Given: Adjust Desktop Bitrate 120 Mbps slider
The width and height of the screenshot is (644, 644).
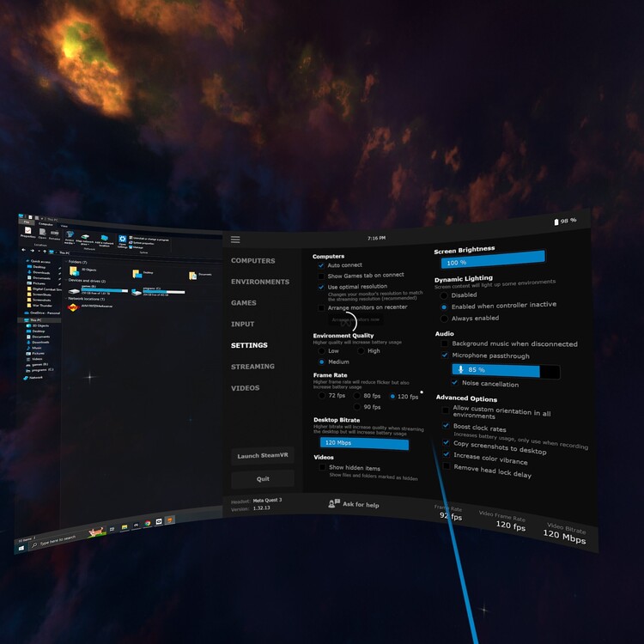Looking at the screenshot, I should coord(364,443).
